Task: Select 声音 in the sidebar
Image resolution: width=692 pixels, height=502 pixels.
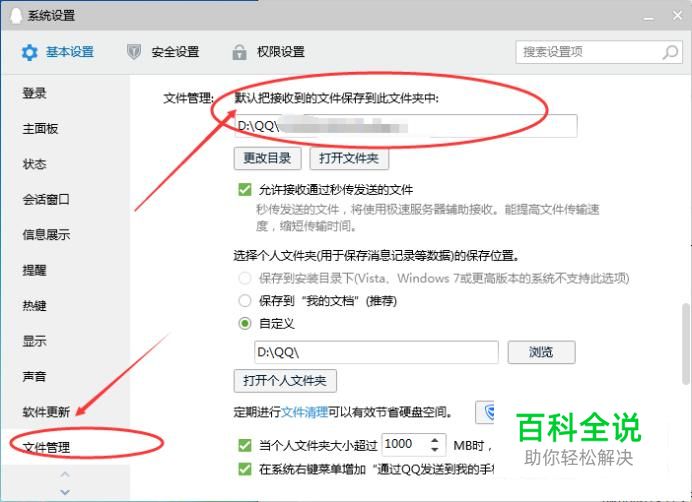Action: (x=34, y=376)
